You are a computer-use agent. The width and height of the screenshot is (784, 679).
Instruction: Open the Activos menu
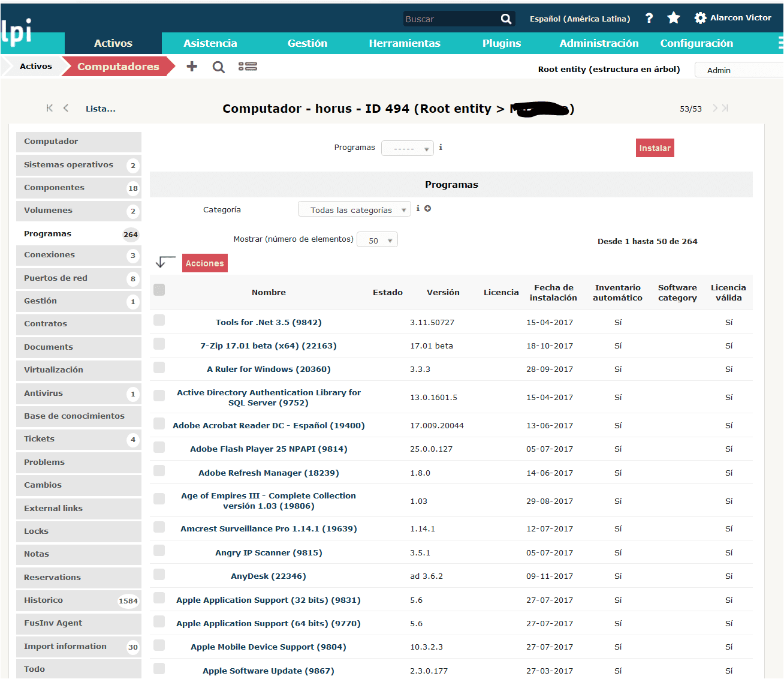click(113, 43)
